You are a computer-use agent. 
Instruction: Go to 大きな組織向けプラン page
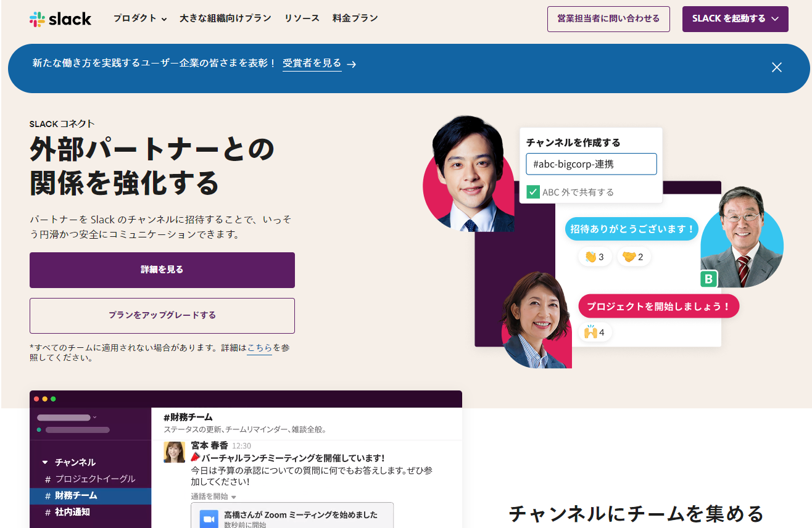pos(225,19)
